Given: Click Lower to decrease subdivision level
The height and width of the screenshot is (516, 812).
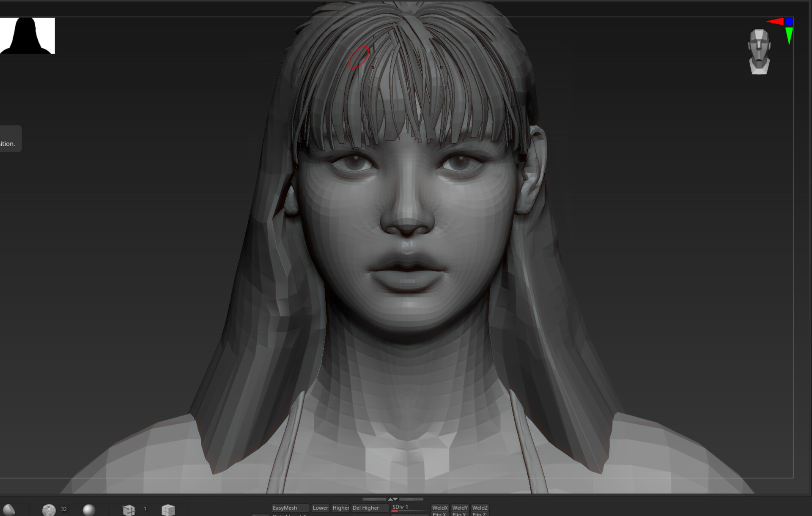Looking at the screenshot, I should coord(320,508).
